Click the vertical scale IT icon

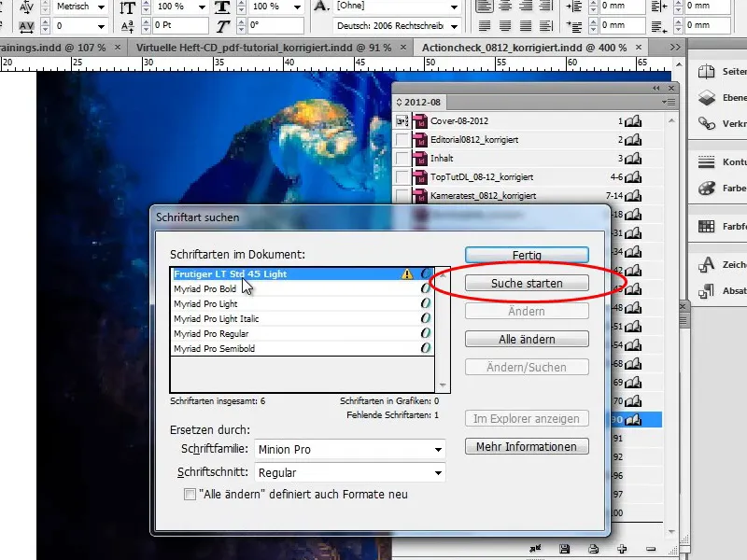click(x=128, y=7)
